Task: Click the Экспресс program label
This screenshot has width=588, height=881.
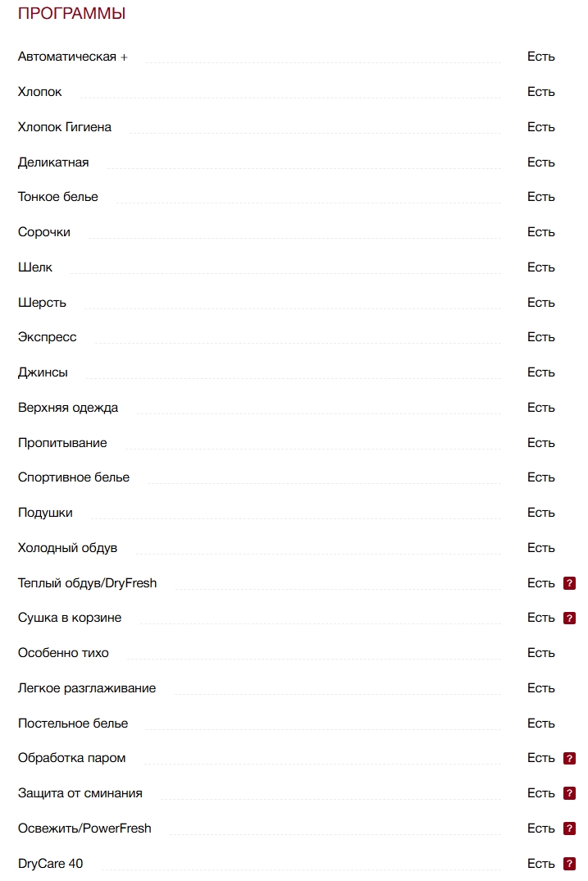Action: tap(48, 337)
